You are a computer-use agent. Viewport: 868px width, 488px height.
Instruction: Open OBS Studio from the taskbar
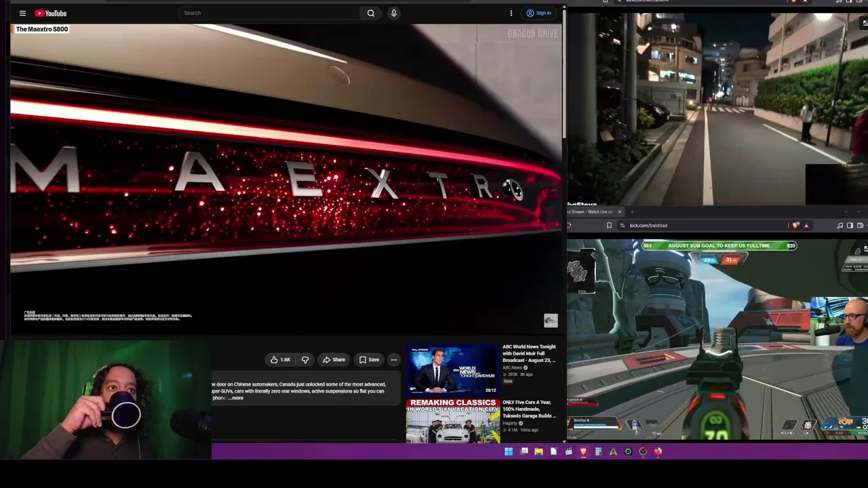[x=643, y=451]
